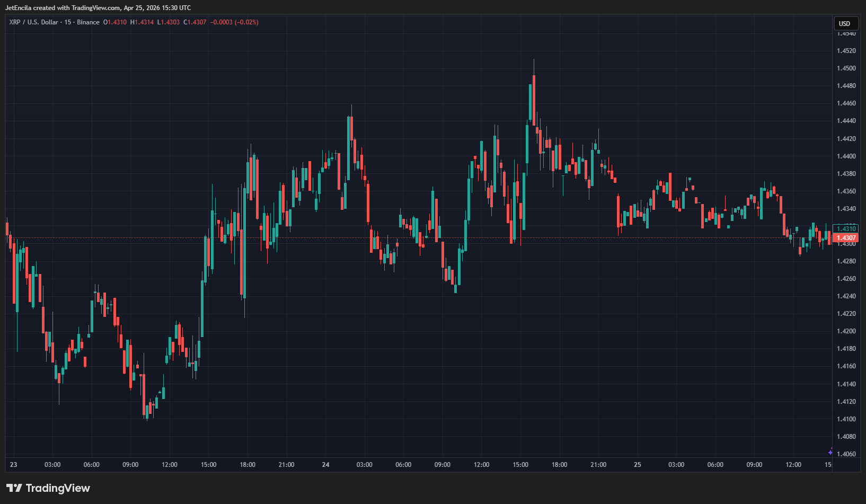Click the green-outlined 1.4310 price label

tap(846, 229)
